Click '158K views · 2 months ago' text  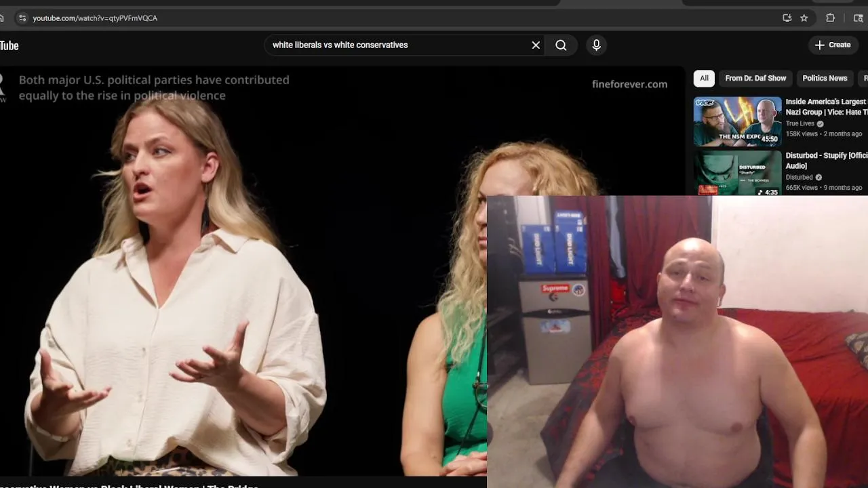tap(823, 134)
